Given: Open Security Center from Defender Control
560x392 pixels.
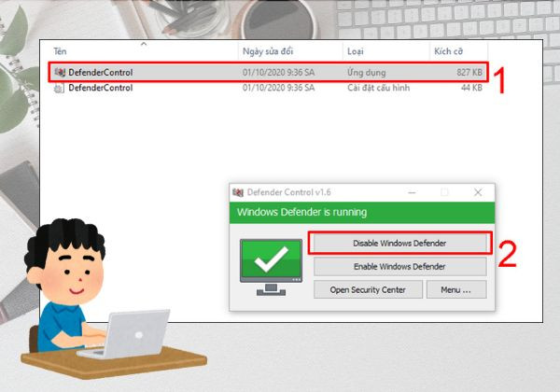Looking at the screenshot, I should [x=368, y=289].
